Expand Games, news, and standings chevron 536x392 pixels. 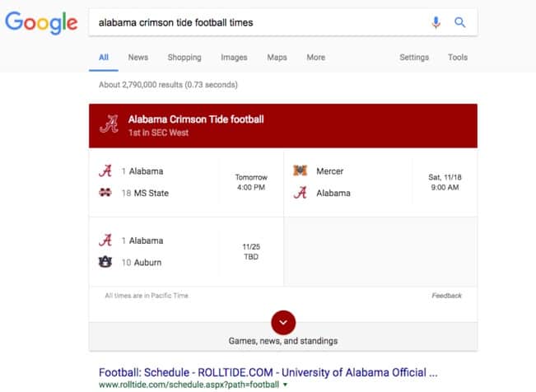[283, 323]
